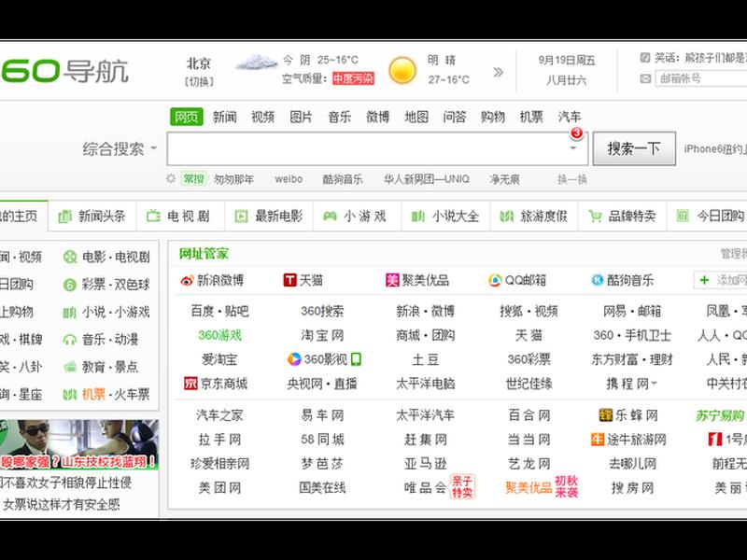Click the 亲子特卖 tag beside 唯品会
Viewport: 747px width, 560px height.
coord(462,486)
